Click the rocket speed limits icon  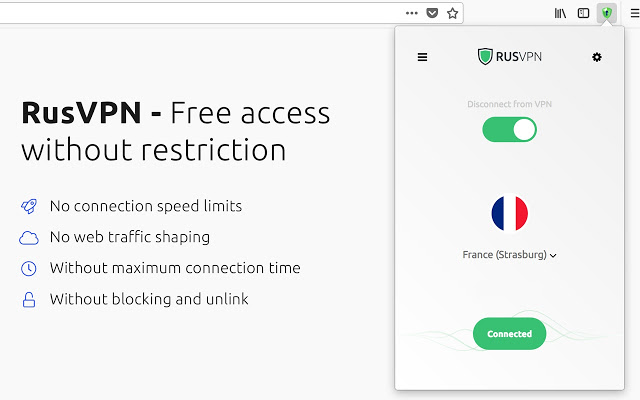[x=29, y=206]
